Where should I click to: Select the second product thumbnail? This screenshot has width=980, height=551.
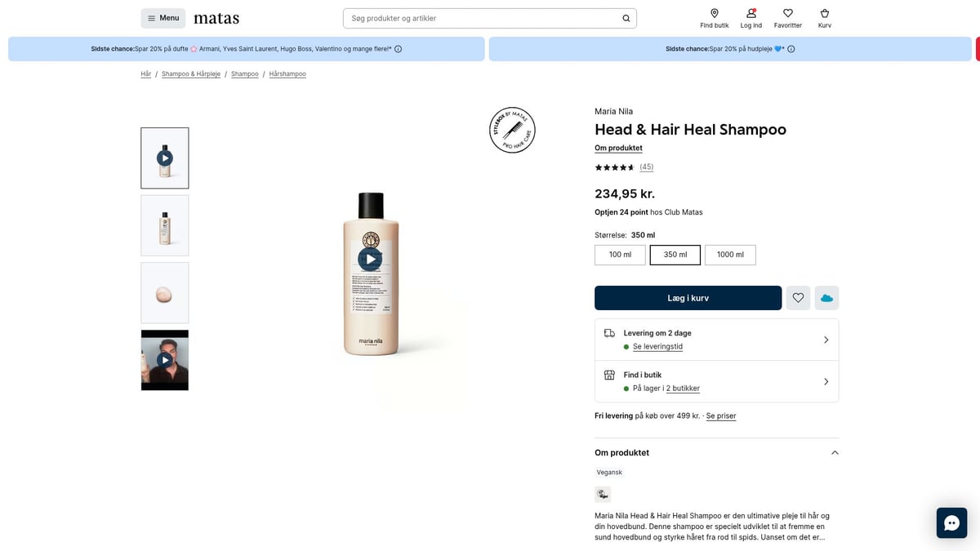pos(164,224)
